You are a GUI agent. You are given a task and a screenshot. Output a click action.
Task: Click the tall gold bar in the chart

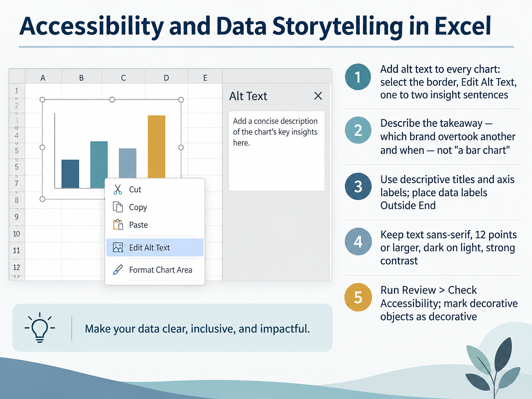coord(157,147)
